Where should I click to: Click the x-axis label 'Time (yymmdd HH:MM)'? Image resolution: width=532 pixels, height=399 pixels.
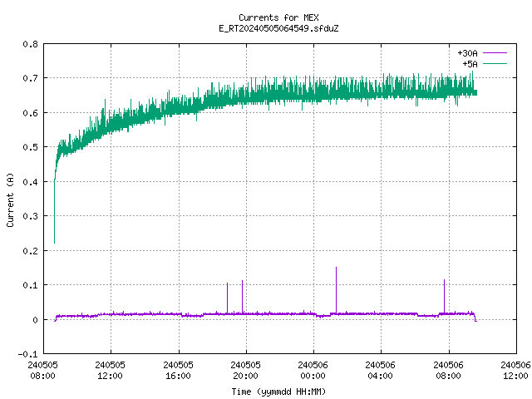pos(278,392)
